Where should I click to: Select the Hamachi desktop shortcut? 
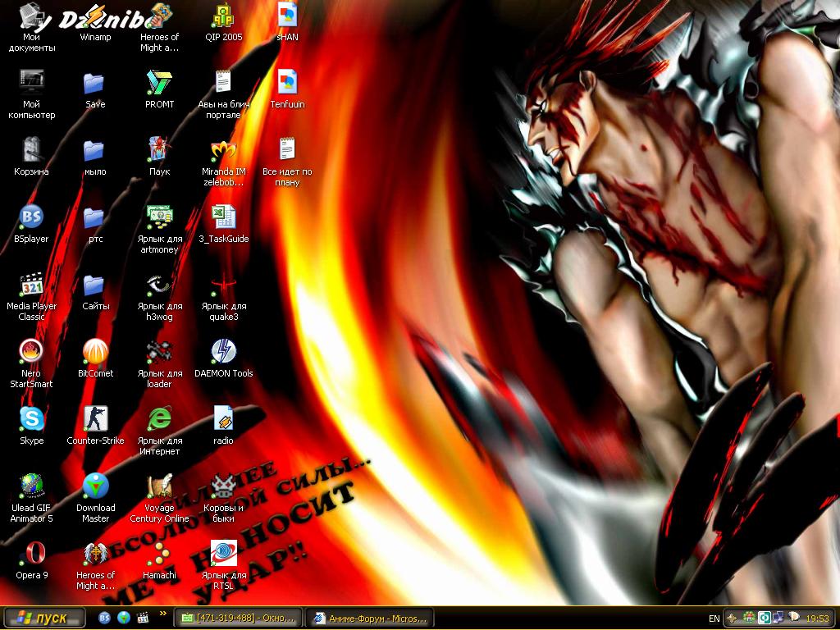(x=160, y=560)
